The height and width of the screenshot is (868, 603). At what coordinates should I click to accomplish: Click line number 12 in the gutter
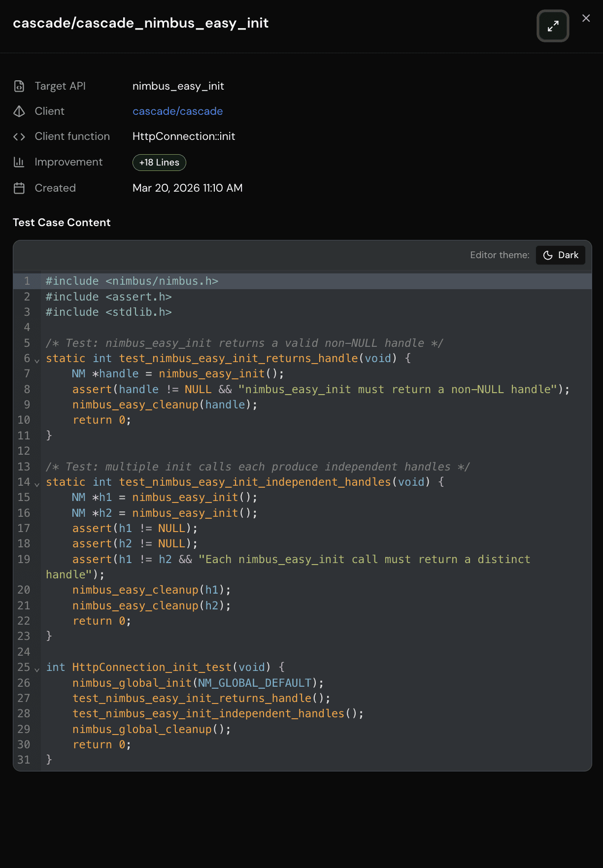[24, 451]
